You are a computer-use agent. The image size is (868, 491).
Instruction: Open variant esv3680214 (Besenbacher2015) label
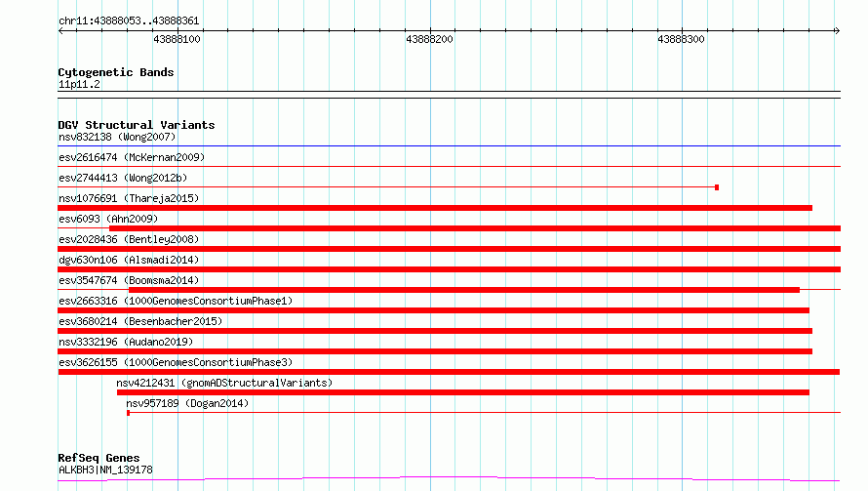coord(140,321)
